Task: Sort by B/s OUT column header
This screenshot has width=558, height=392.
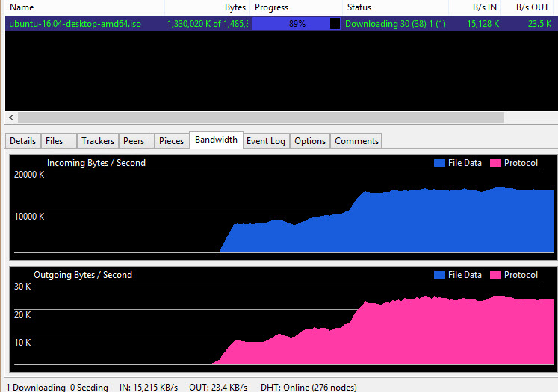Action: click(x=527, y=7)
